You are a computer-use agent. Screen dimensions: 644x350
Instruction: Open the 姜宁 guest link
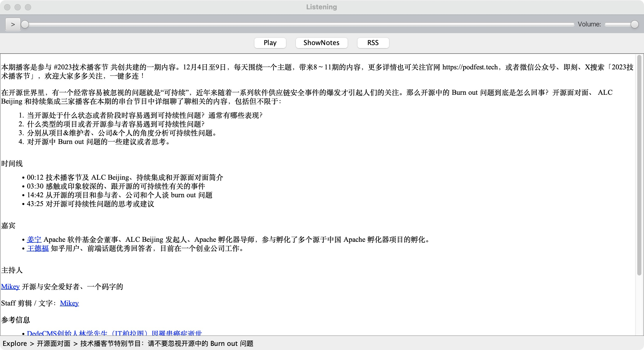click(34, 239)
